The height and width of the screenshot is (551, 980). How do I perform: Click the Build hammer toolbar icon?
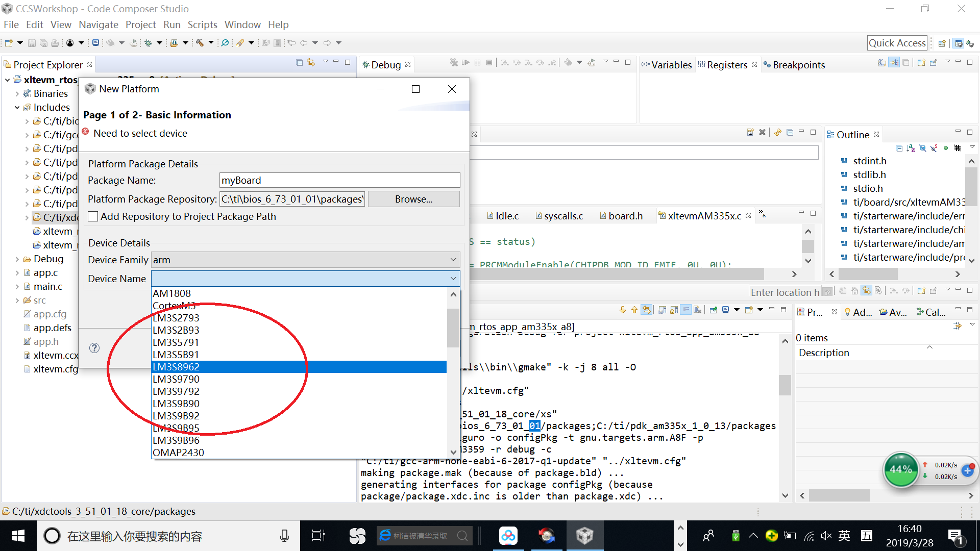coord(200,43)
